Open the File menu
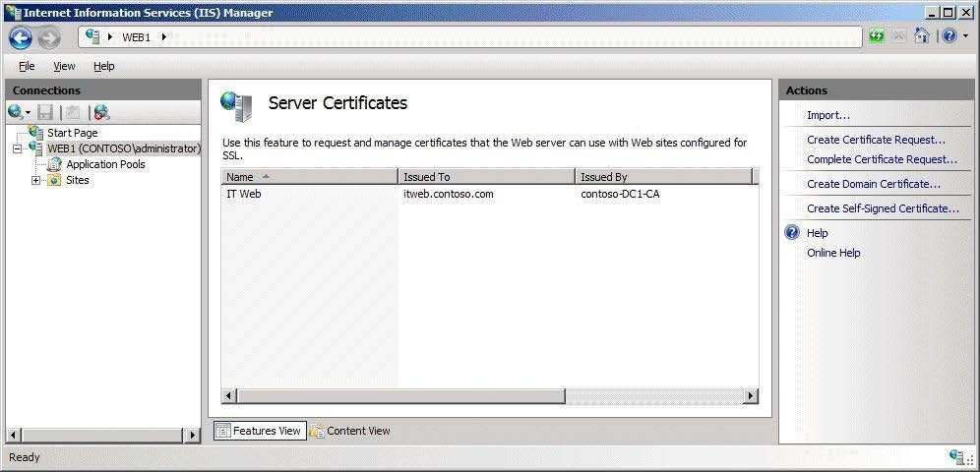Viewport: 980px width, 472px height. click(27, 66)
